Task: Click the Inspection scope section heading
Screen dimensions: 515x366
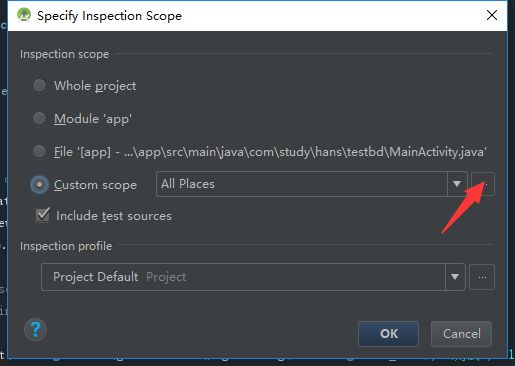Action: pos(64,54)
